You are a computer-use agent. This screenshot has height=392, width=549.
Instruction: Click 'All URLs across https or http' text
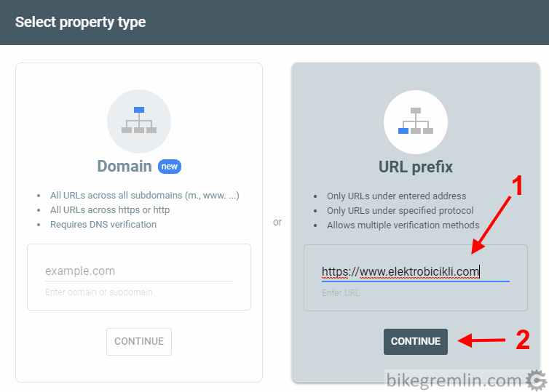tap(110, 209)
